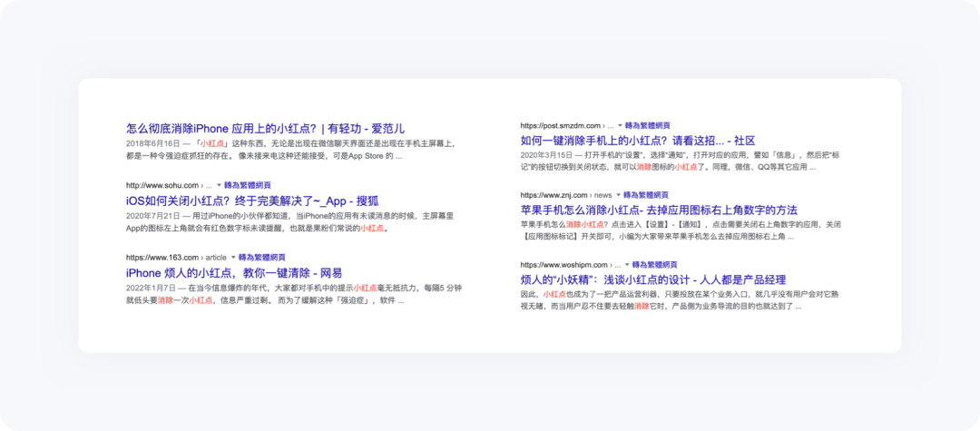Open the 爱范儿 iPhone 小红点 result title
Viewport: 980px width, 431px height.
(266, 129)
